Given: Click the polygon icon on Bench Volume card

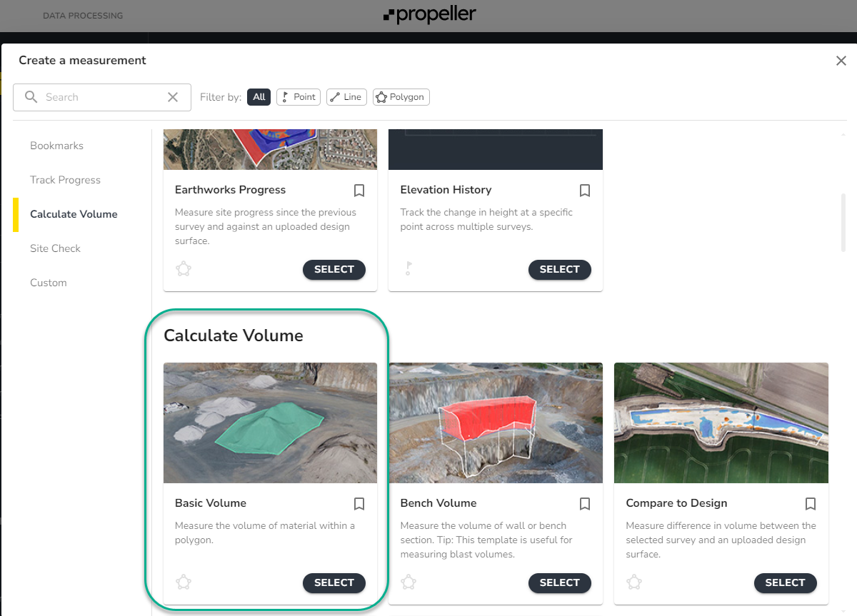Looking at the screenshot, I should [409, 582].
